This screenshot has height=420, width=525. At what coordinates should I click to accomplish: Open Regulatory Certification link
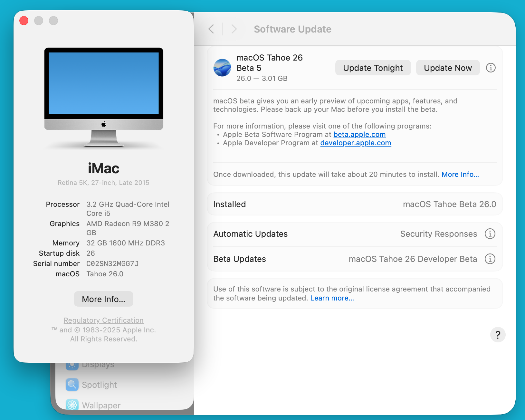point(104,320)
